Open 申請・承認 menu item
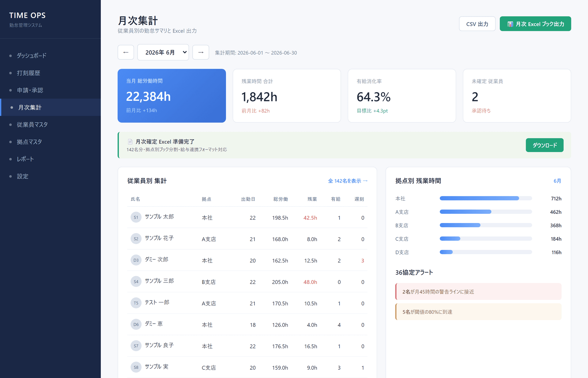The width and height of the screenshot is (588, 378). tap(50, 90)
